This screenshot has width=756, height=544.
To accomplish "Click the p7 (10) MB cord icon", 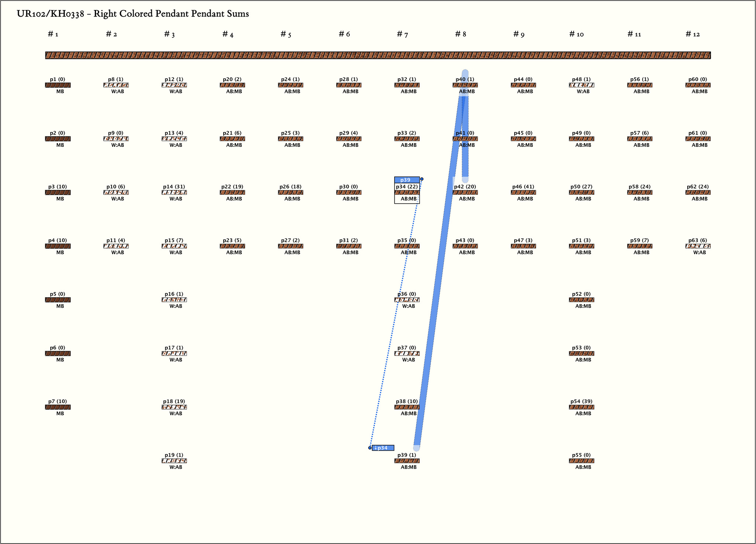I will click(x=58, y=407).
